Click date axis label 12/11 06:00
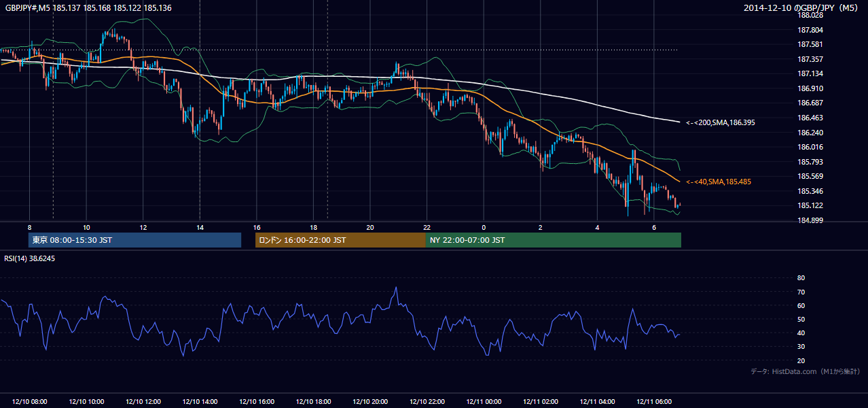868x408 pixels. (x=653, y=402)
